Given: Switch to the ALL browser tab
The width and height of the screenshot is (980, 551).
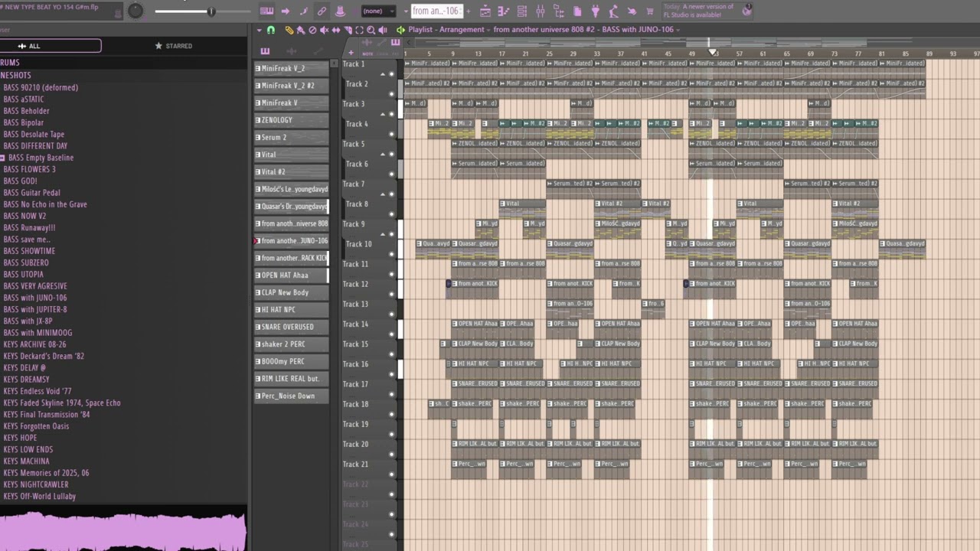Looking at the screenshot, I should coord(51,46).
